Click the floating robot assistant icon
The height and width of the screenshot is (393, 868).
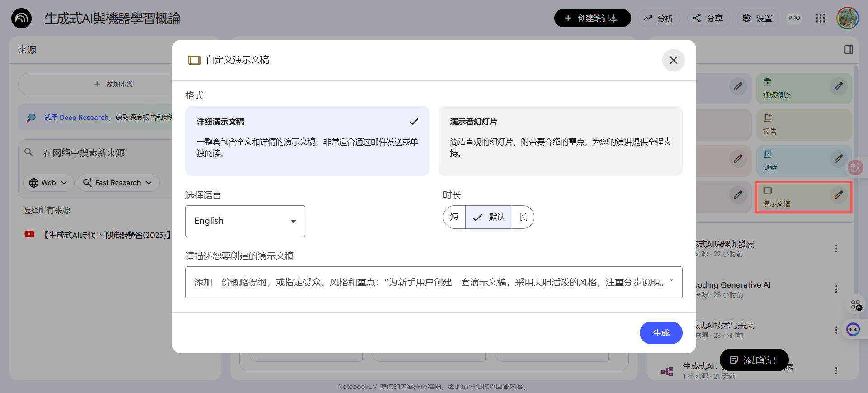pos(853,329)
